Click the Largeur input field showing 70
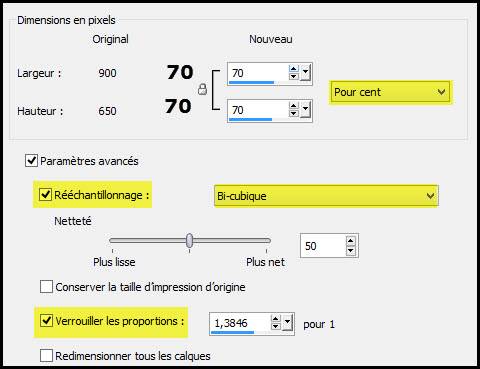Viewport: 480px width, 369px height. (258, 73)
